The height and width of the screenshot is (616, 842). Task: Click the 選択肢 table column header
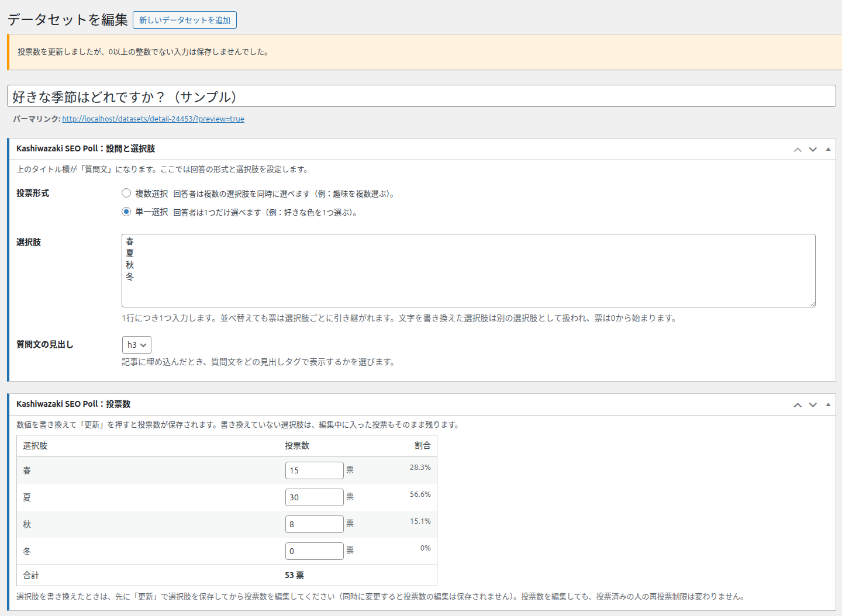[x=35, y=445]
